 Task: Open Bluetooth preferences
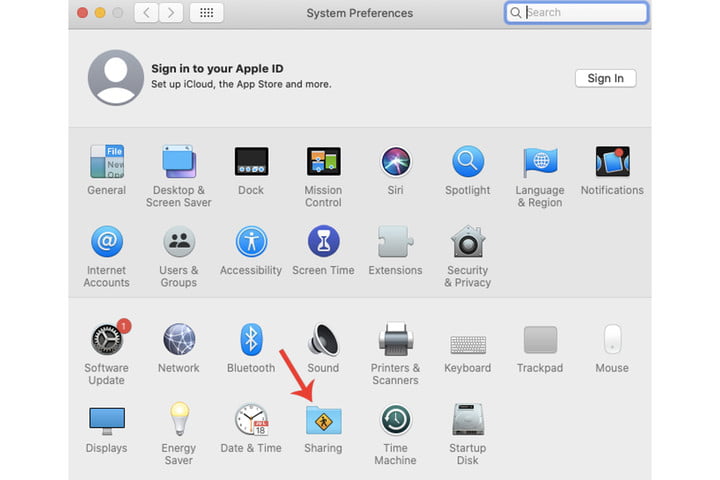[251, 339]
